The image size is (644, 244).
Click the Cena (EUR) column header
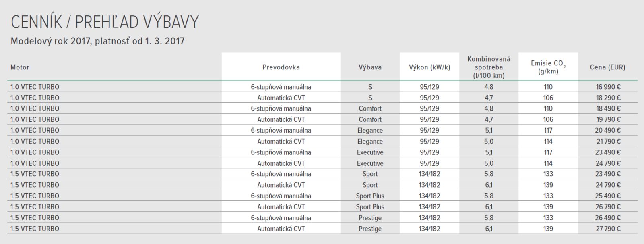point(608,67)
